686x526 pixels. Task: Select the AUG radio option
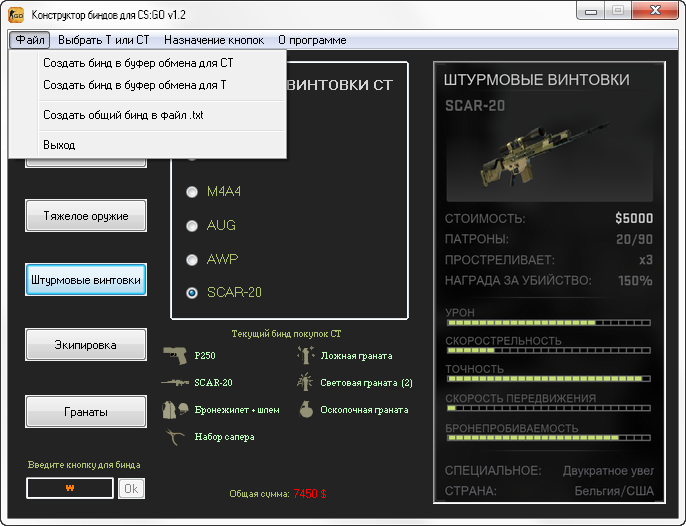pos(192,226)
